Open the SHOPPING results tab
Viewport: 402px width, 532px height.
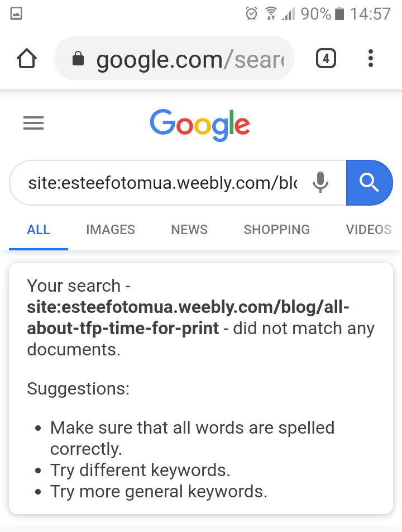point(277,230)
